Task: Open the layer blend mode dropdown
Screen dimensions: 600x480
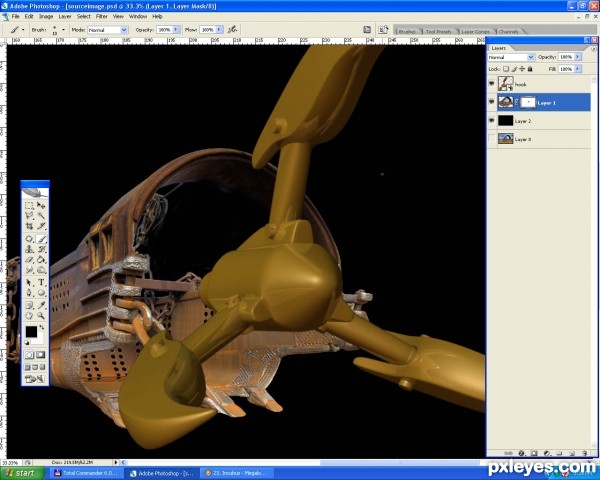Action: point(531,57)
